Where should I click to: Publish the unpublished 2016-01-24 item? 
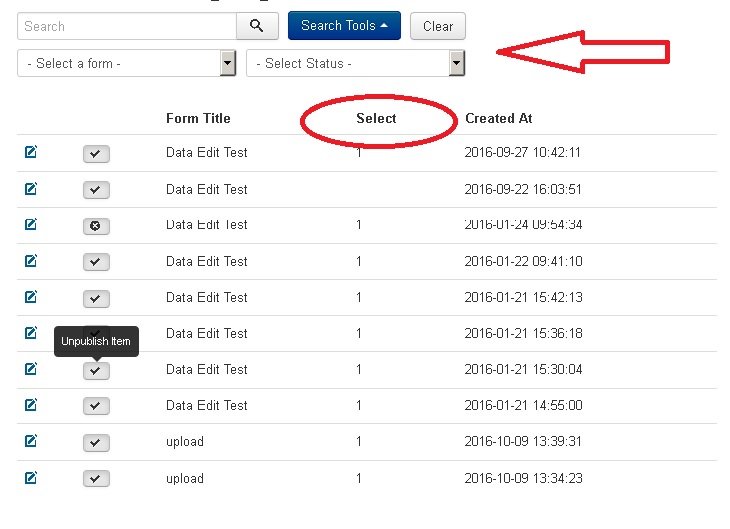pyautogui.click(x=96, y=226)
